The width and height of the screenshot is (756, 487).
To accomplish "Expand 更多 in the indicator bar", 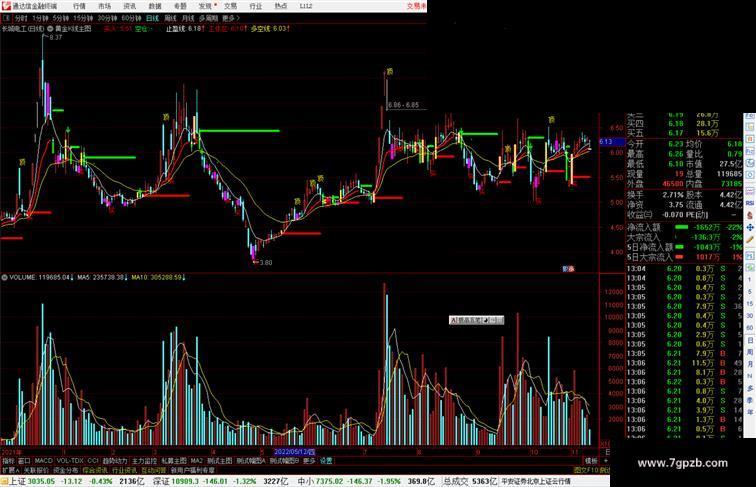I will coord(309,461).
